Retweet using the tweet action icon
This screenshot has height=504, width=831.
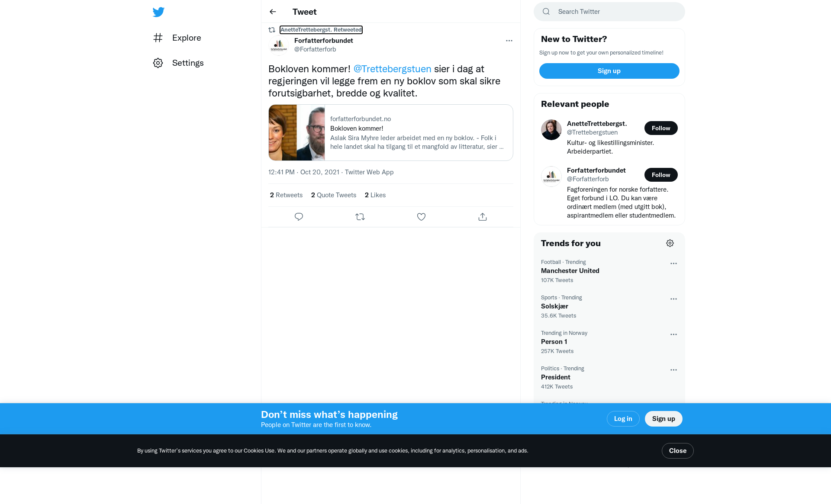360,217
